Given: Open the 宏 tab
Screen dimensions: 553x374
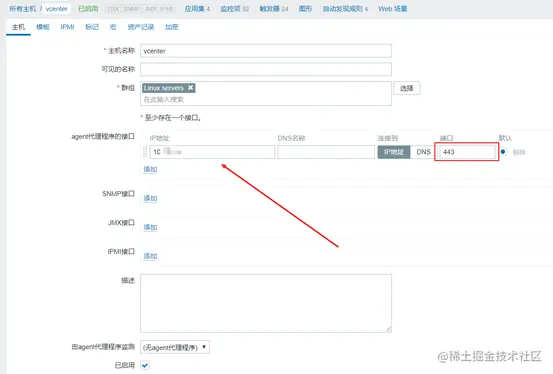Looking at the screenshot, I should click(113, 27).
